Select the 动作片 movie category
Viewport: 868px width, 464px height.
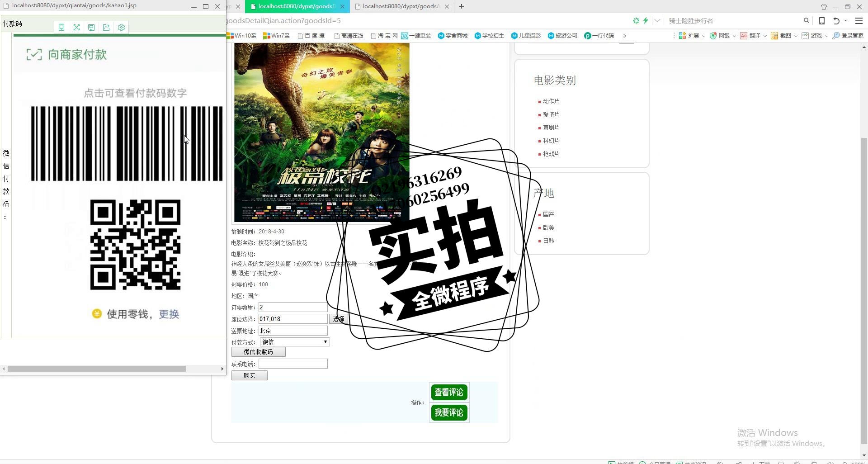coord(551,101)
